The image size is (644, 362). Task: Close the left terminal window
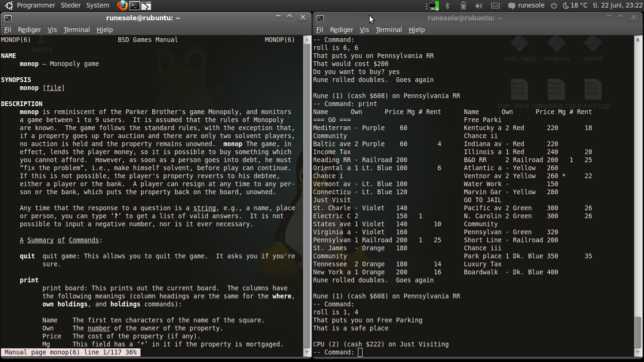tap(303, 17)
